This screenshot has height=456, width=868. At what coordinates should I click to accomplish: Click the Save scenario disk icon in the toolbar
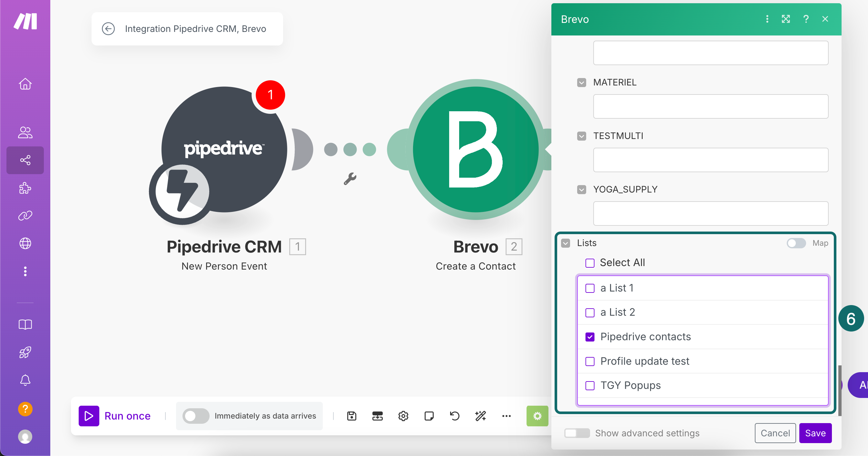click(x=352, y=416)
